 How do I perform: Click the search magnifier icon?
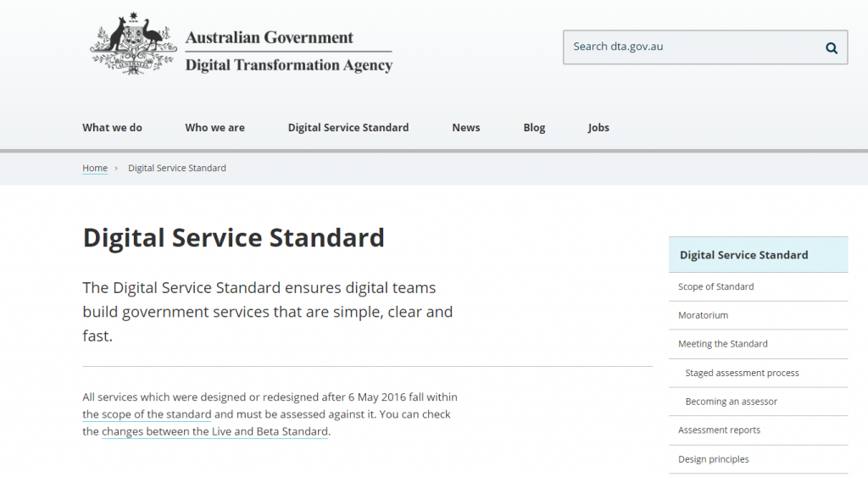[832, 48]
